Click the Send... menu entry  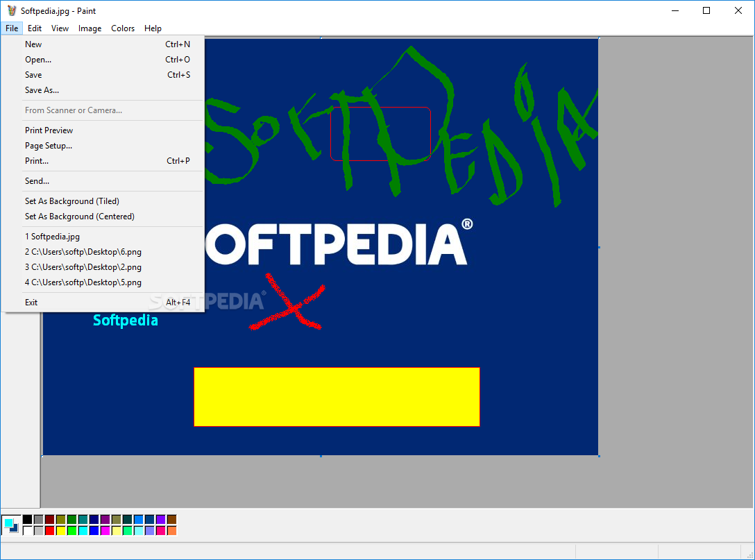point(103,181)
